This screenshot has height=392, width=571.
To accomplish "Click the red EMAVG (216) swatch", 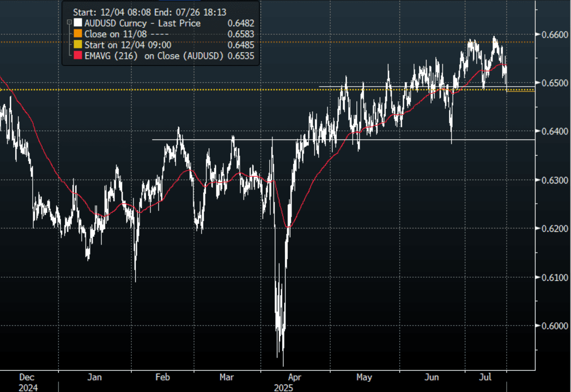I will [x=78, y=56].
